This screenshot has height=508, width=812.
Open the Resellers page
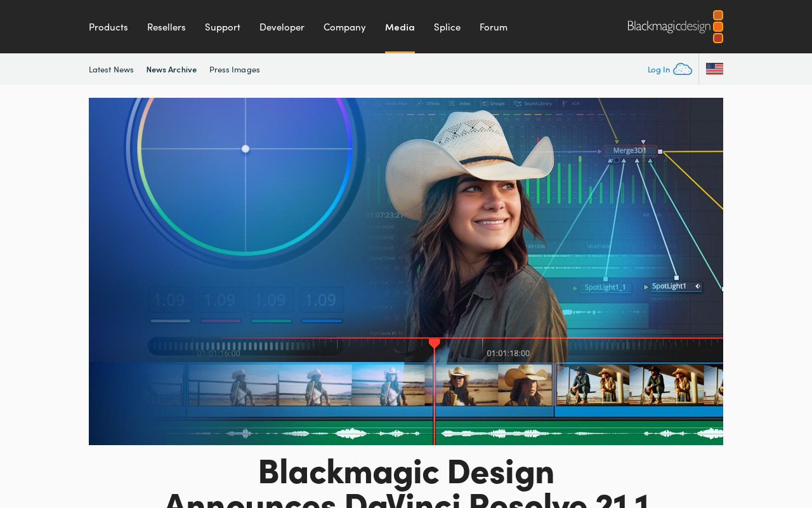pyautogui.click(x=166, y=27)
